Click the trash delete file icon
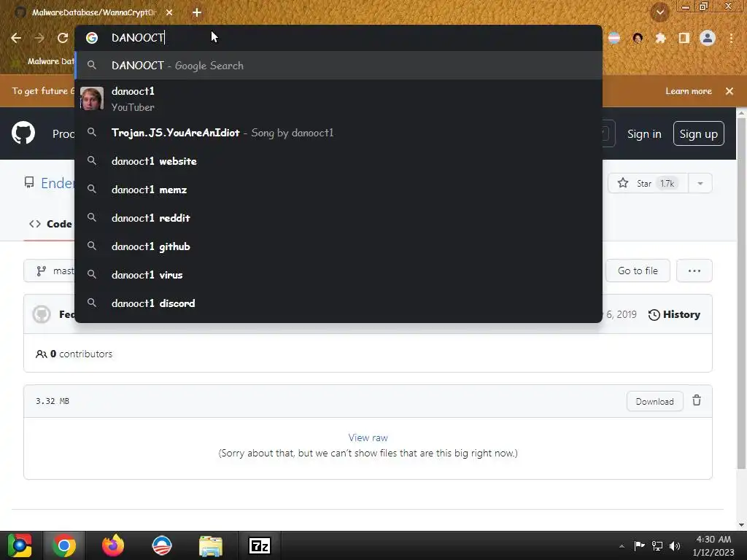 697,400
